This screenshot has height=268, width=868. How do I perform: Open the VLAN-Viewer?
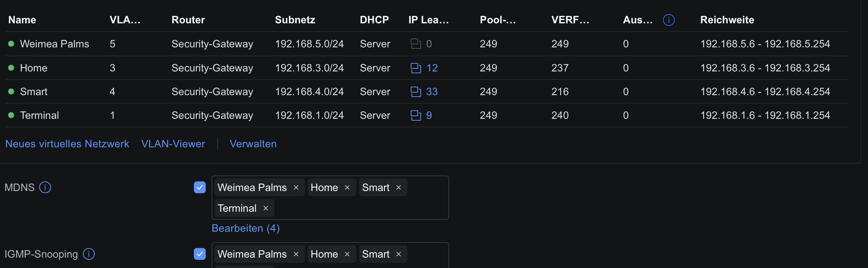(x=173, y=144)
